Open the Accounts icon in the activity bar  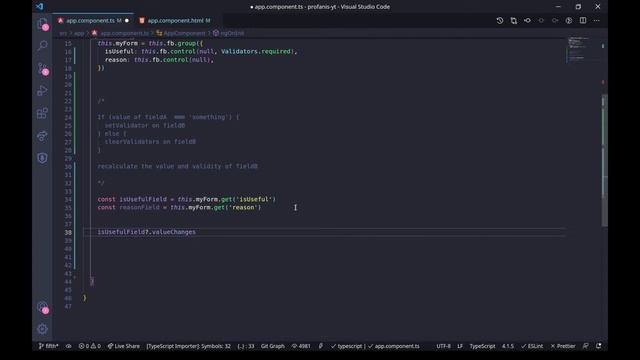point(42,307)
